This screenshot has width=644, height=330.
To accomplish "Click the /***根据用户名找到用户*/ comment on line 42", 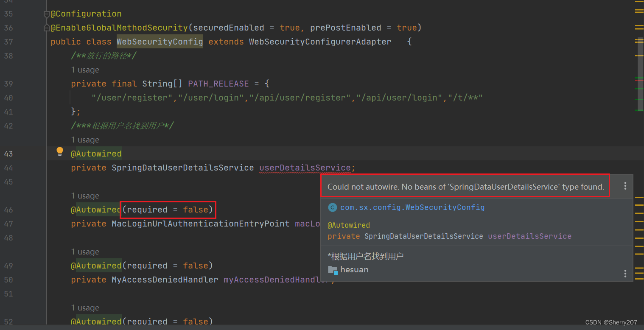I will pyautogui.click(x=123, y=126).
